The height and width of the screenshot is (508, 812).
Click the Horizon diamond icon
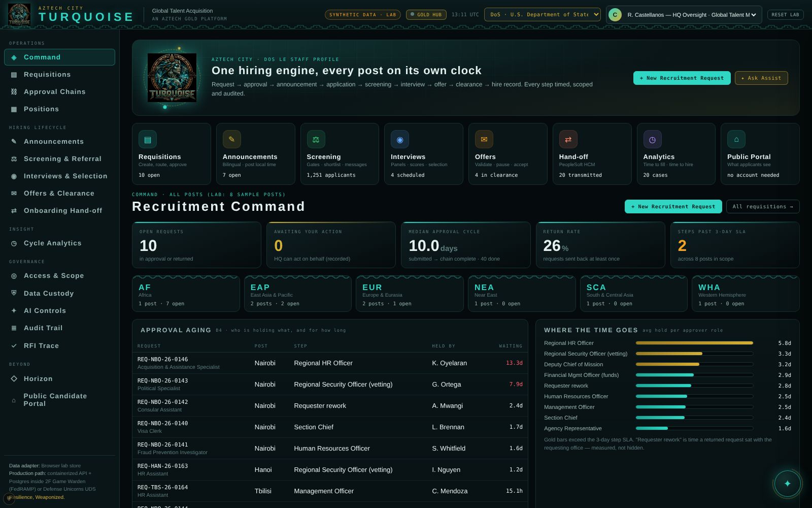(x=14, y=378)
